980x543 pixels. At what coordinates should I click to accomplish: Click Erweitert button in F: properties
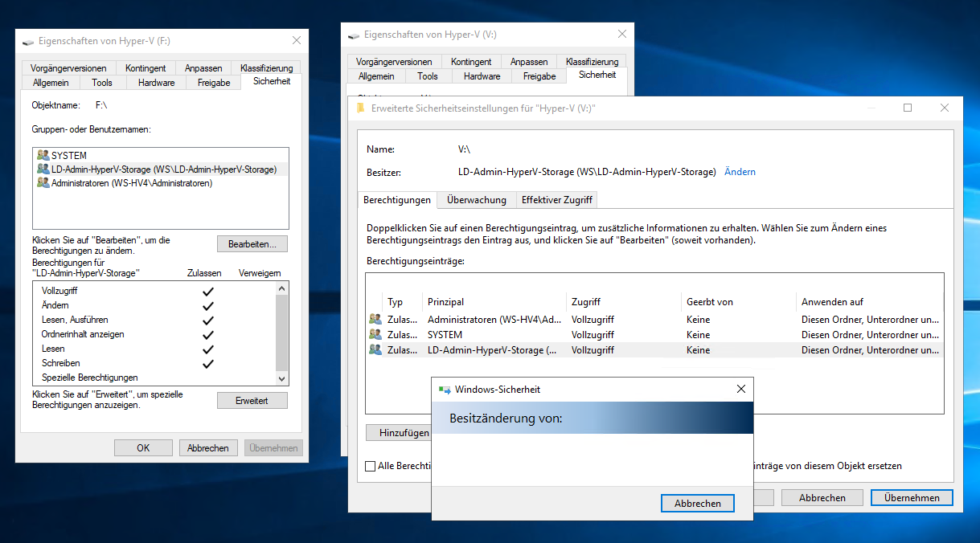click(252, 400)
